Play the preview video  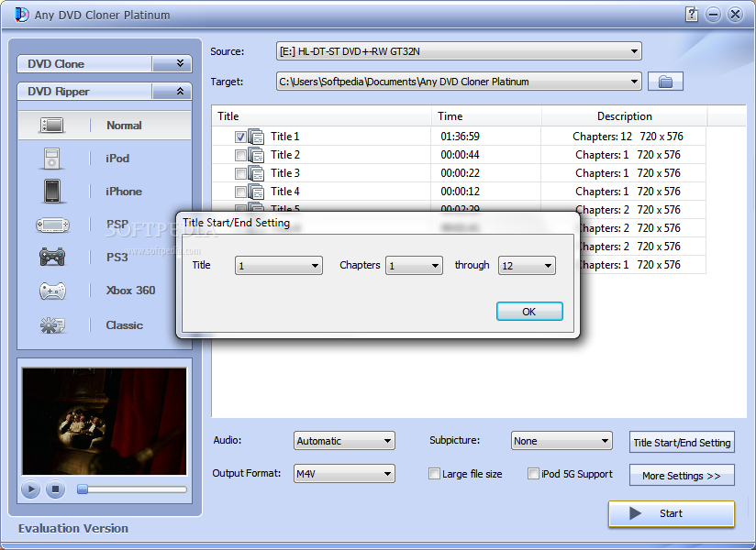click(30, 489)
